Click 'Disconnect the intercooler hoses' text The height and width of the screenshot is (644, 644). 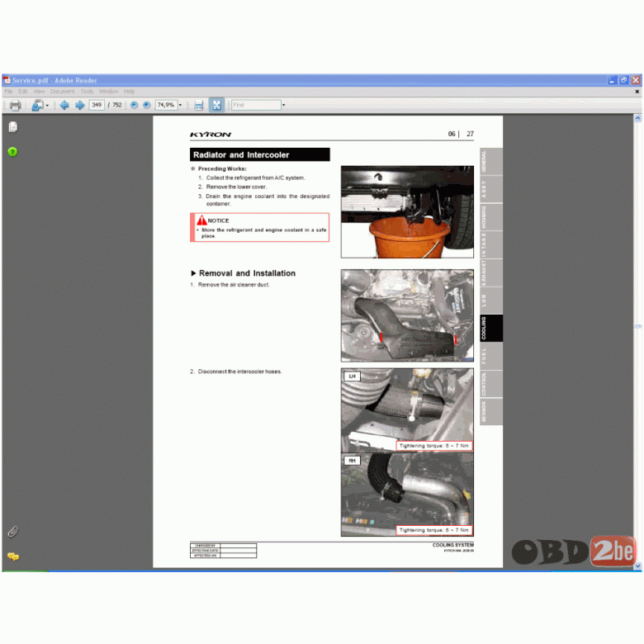coord(240,372)
